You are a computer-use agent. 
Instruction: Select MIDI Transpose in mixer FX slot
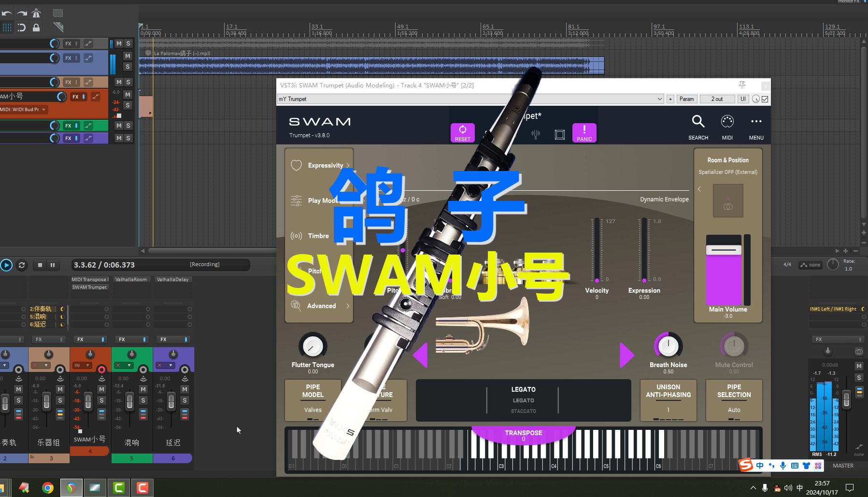coord(89,279)
